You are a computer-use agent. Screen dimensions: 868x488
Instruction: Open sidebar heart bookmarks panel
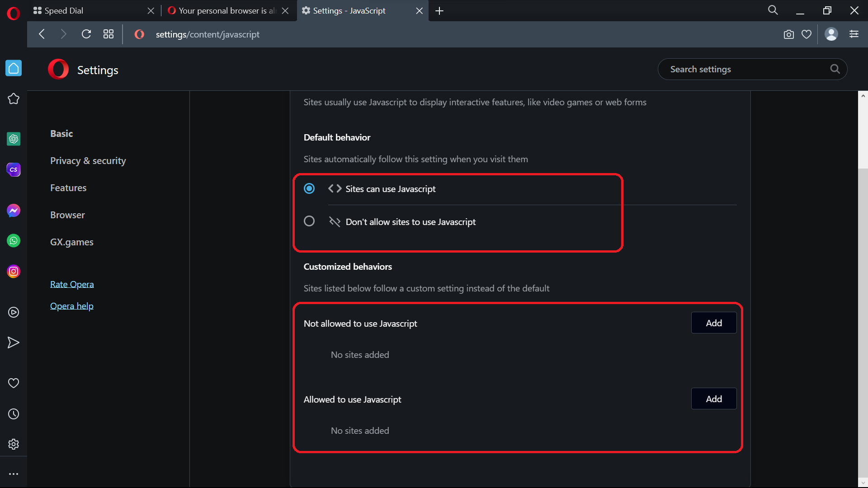click(14, 383)
